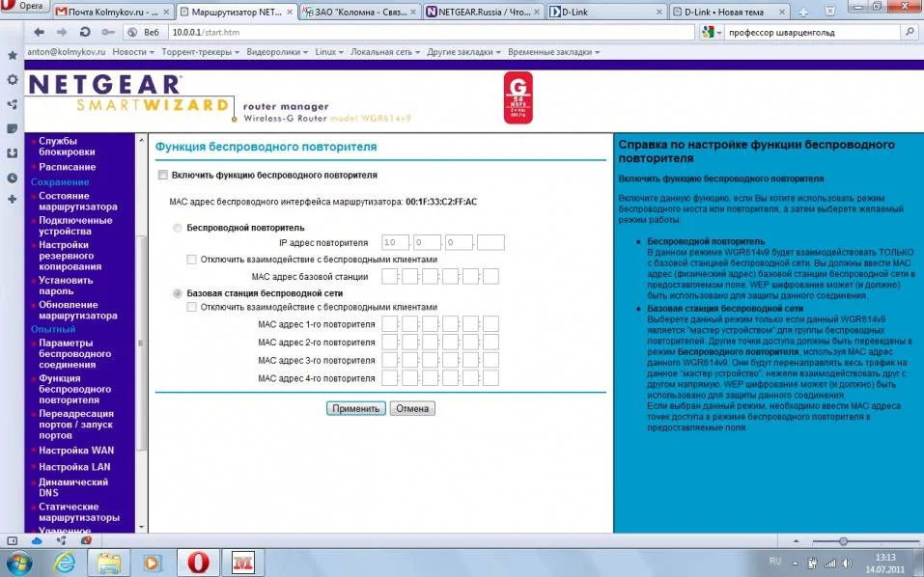The width and height of the screenshot is (924, 577).
Task: Tick client-disable checkbox under Беспроводной повторитель
Action: 191,259
